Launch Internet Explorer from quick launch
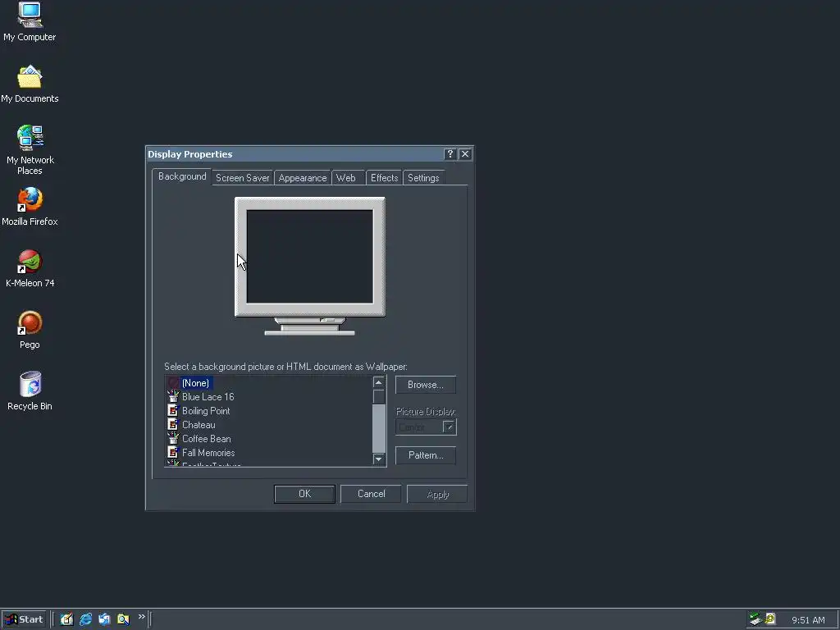Screen dimensions: 840x630 [x=85, y=619]
